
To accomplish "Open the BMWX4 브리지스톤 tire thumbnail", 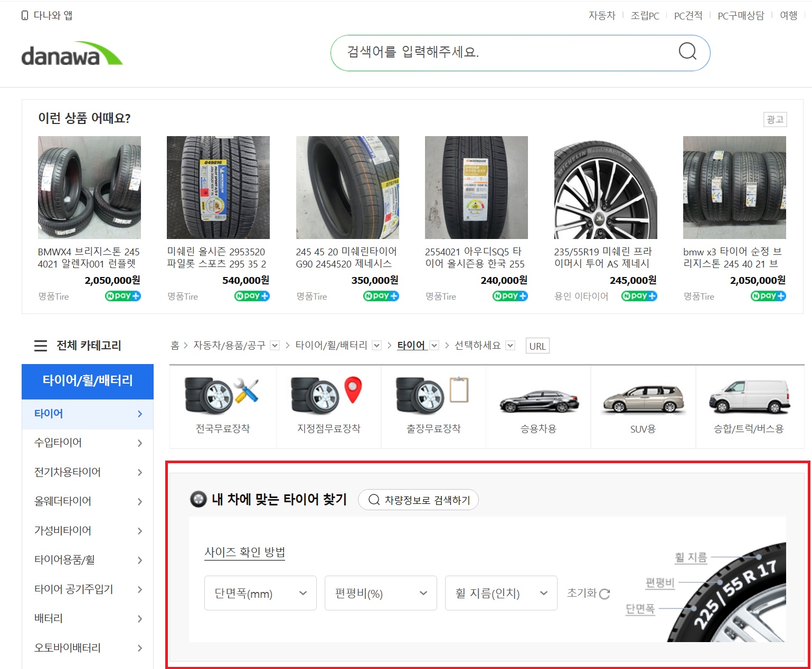I will (x=89, y=187).
